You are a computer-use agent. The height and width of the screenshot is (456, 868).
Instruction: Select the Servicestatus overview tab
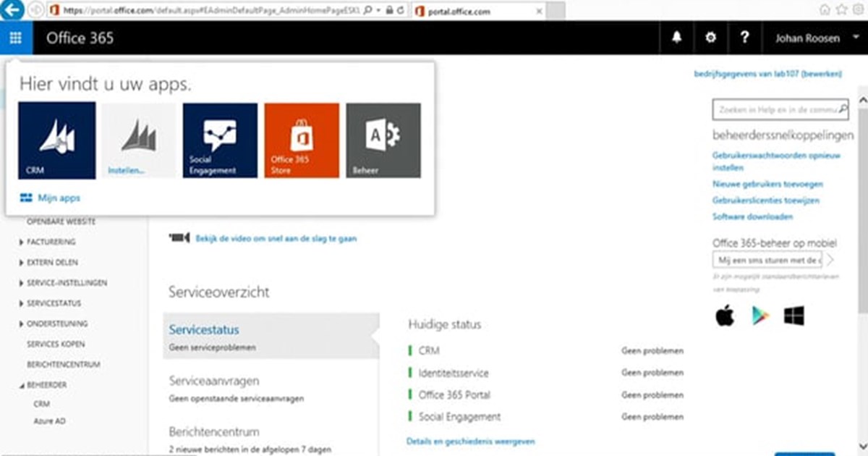tap(271, 337)
